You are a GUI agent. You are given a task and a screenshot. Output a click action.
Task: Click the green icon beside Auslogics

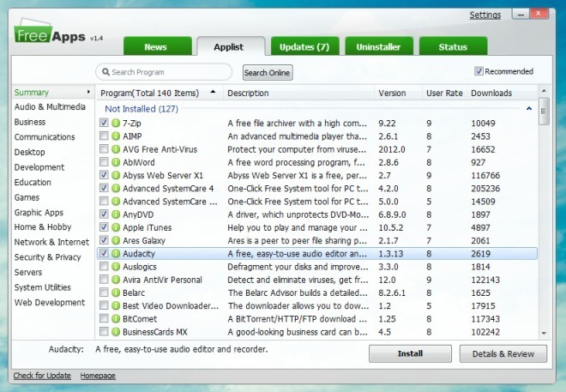click(116, 267)
